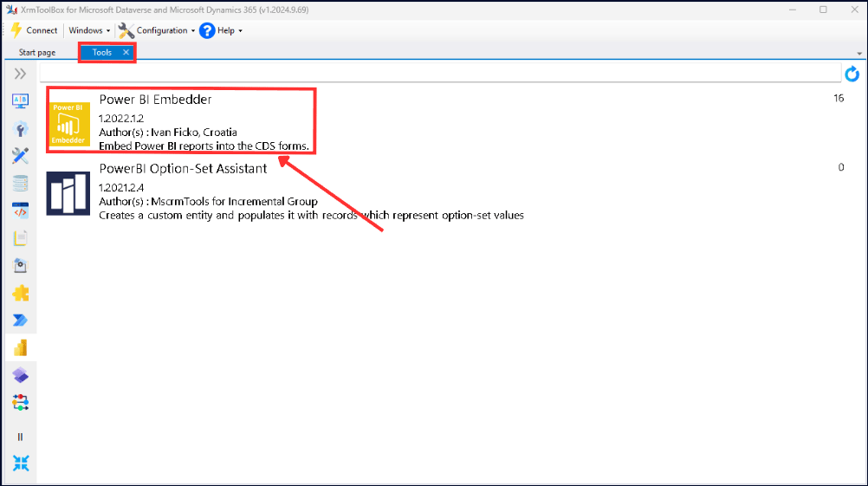Click the count 0 beside Option-Set Assistant
The height and width of the screenshot is (486, 868).
point(841,168)
